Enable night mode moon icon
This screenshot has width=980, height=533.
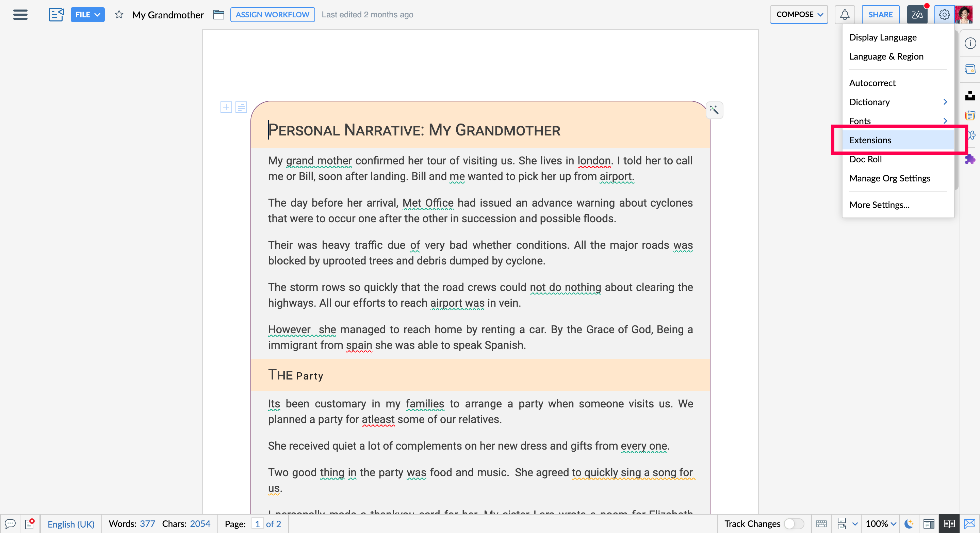909,524
